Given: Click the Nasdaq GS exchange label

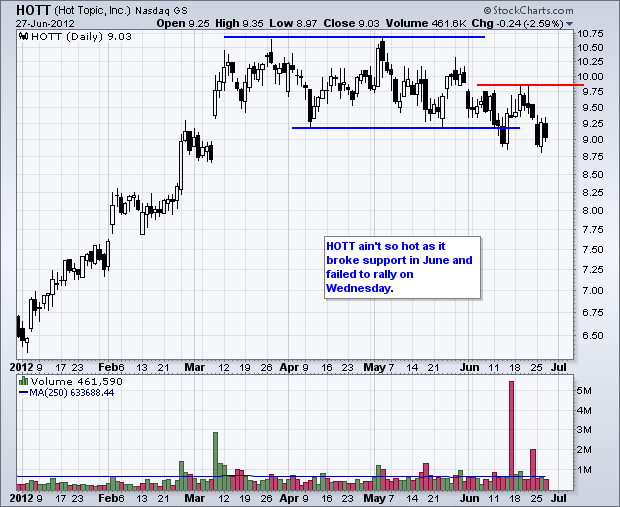Looking at the screenshot, I should tap(161, 11).
